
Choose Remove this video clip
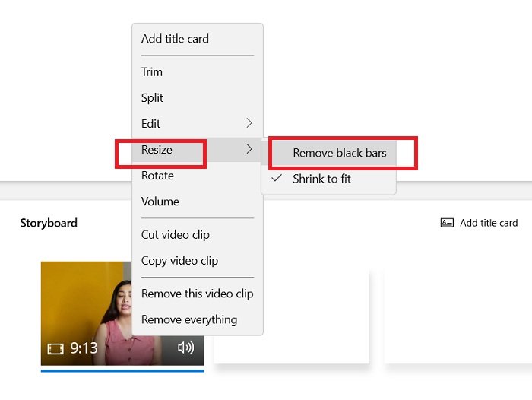click(x=197, y=294)
